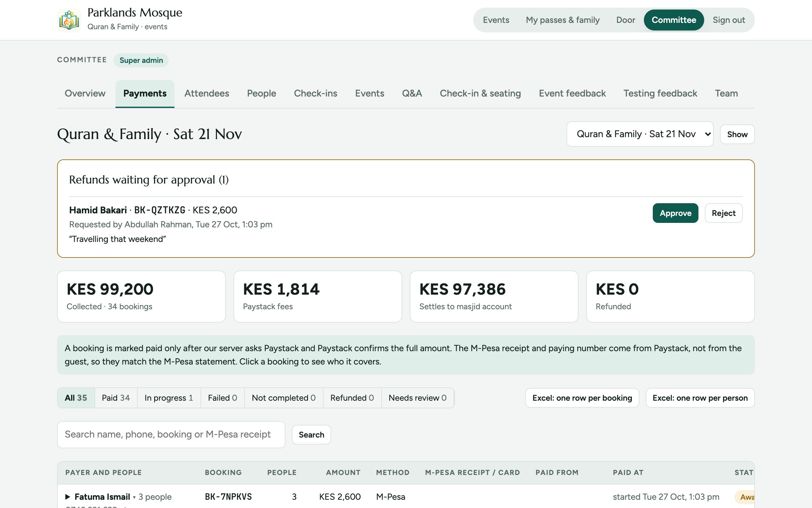Click the Show button

[737, 134]
